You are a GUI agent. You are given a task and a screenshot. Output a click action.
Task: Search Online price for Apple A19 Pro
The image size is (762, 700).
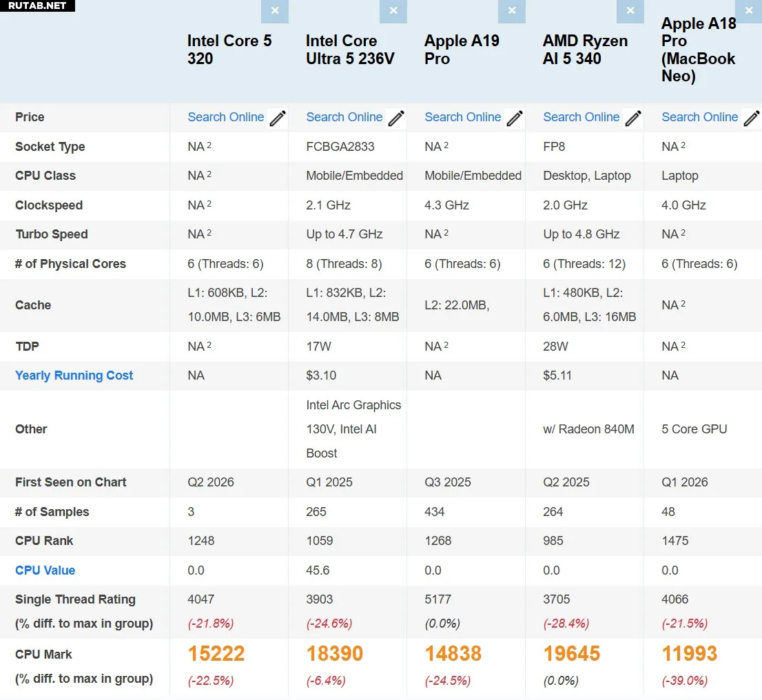[463, 117]
